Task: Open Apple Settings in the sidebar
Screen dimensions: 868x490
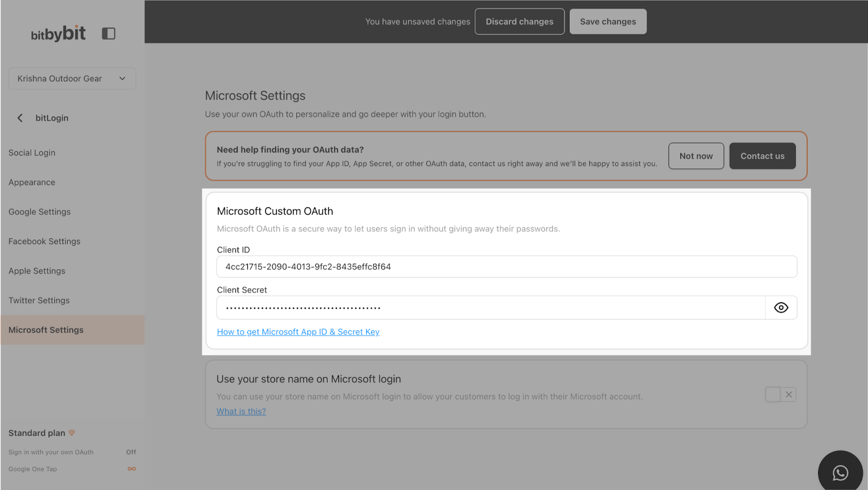Action: pos(37,271)
